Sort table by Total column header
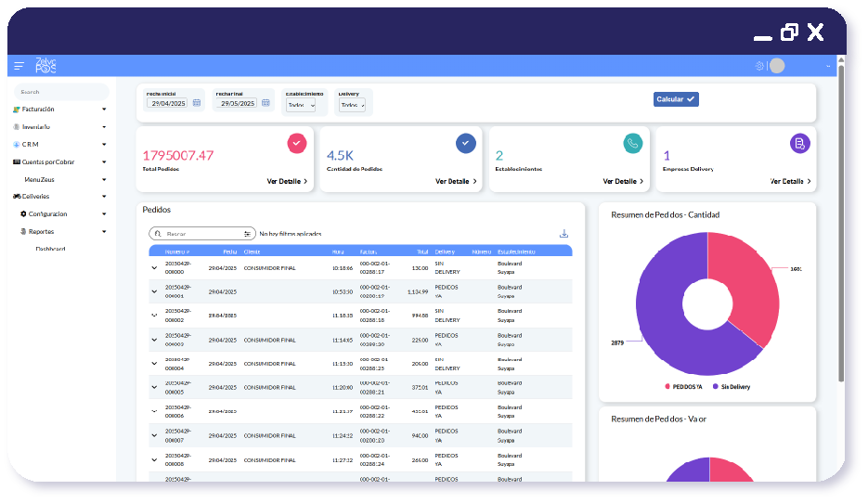This screenshot has width=868, height=503. [423, 251]
